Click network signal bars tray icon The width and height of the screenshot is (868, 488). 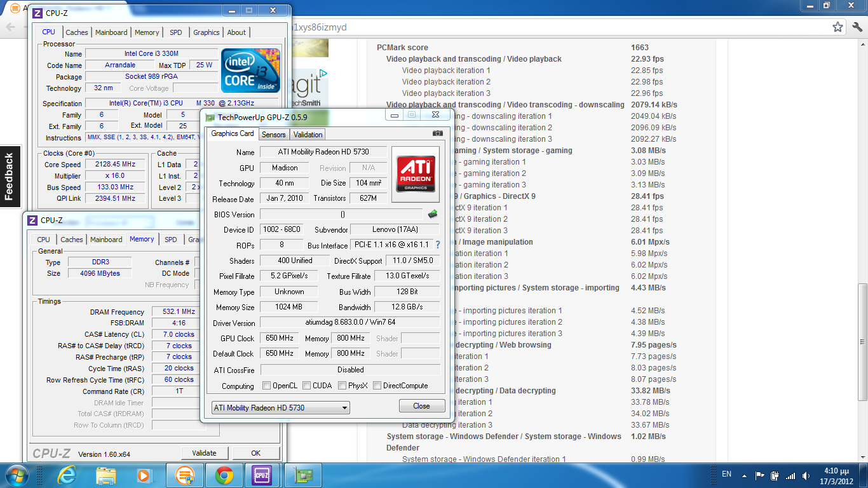point(790,475)
